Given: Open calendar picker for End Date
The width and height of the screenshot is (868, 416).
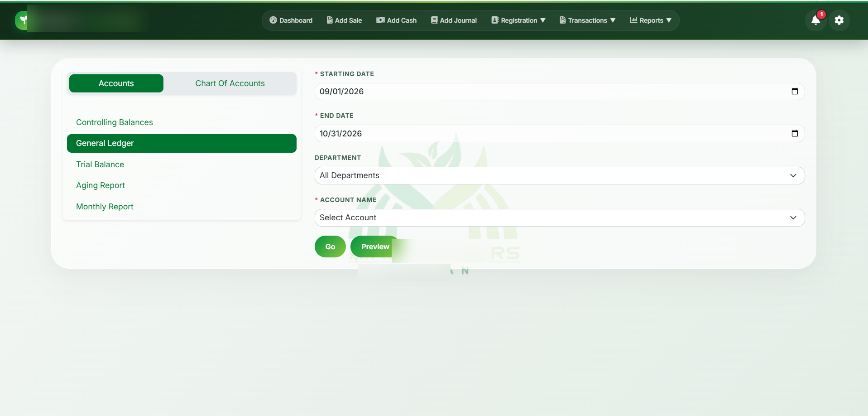Looking at the screenshot, I should [795, 133].
